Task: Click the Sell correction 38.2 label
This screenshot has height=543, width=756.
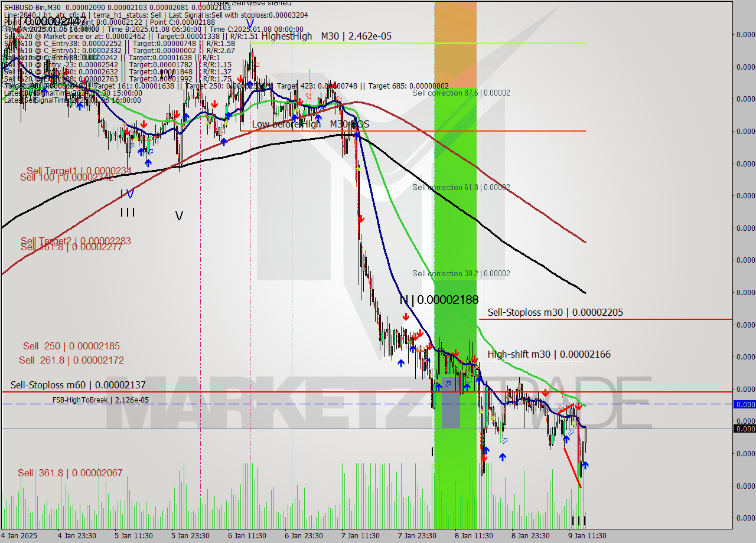Action: (x=461, y=274)
